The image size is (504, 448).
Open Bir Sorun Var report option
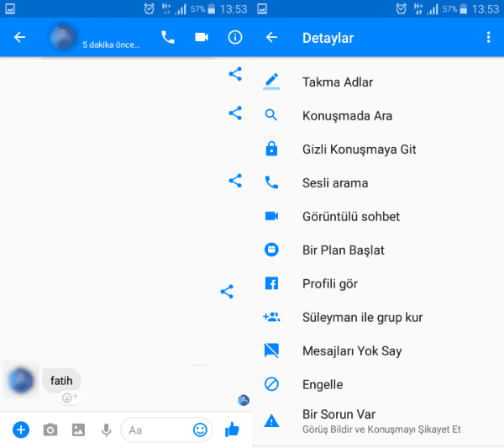point(378,421)
